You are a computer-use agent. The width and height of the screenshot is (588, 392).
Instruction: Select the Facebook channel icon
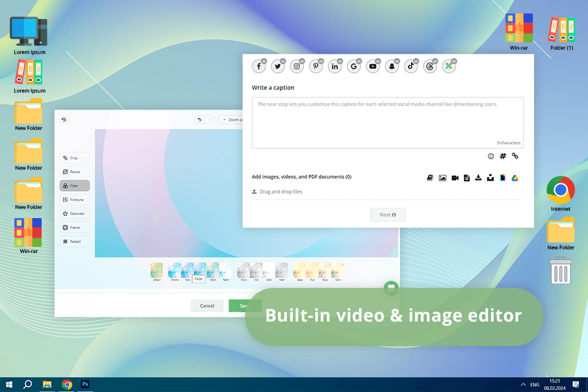tap(258, 66)
